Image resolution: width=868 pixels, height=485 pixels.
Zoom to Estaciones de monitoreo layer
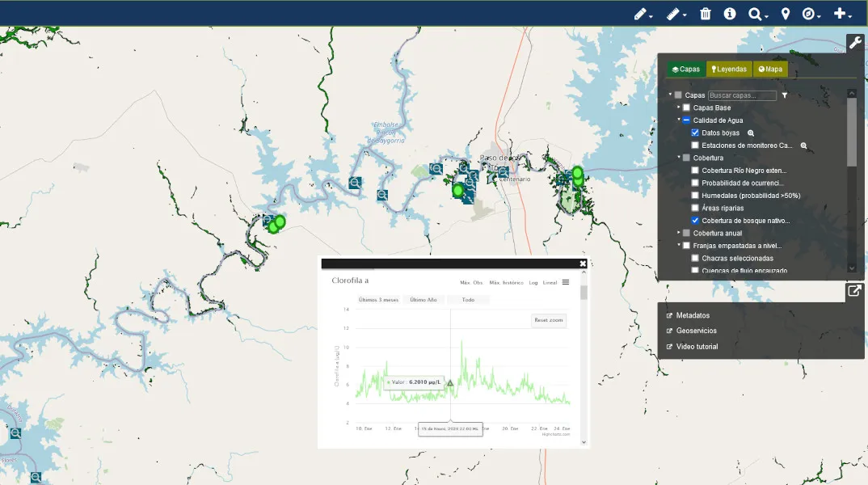coord(804,145)
